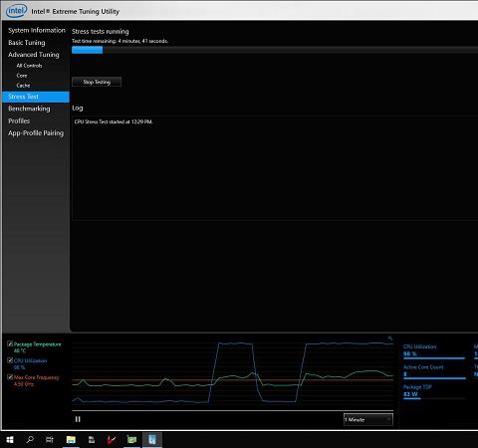Open Windows taskbar search
This screenshot has height=448, width=478.
click(x=30, y=440)
